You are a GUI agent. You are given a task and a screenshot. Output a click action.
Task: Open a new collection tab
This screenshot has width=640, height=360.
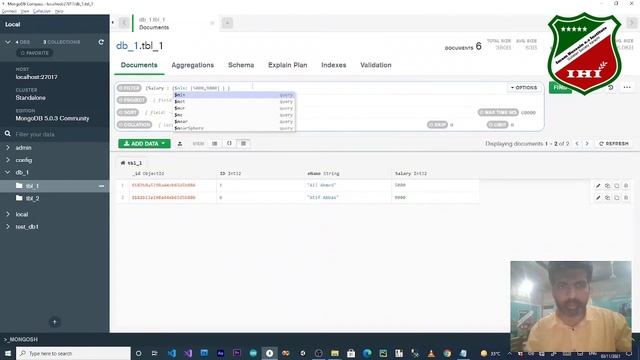click(x=227, y=23)
